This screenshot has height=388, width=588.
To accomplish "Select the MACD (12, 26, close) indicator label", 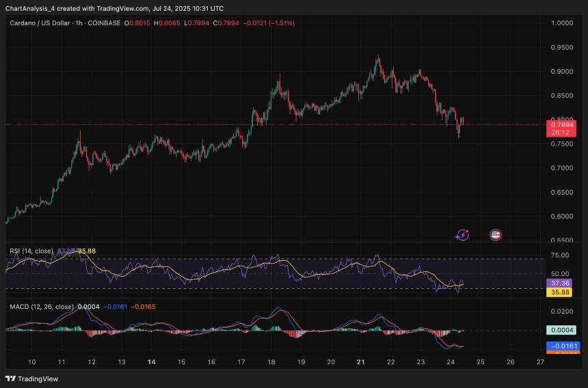I will tap(41, 307).
